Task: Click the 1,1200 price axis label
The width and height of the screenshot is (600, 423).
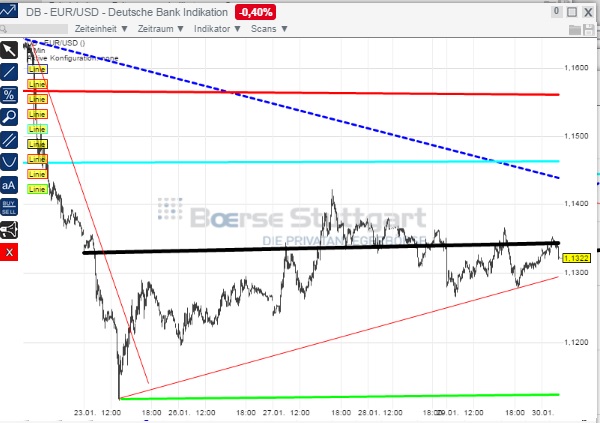Action: tap(576, 342)
